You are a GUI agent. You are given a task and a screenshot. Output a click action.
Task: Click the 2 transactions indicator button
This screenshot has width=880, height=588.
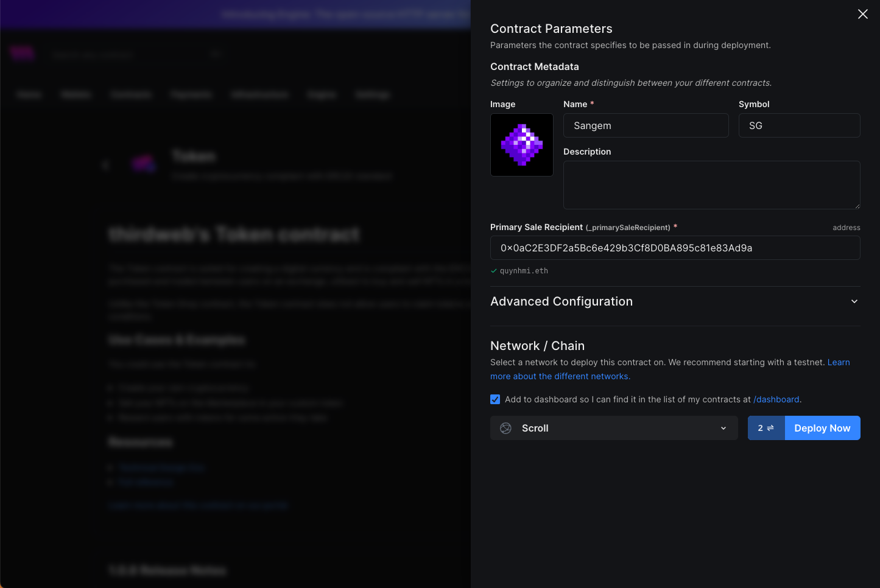(766, 428)
